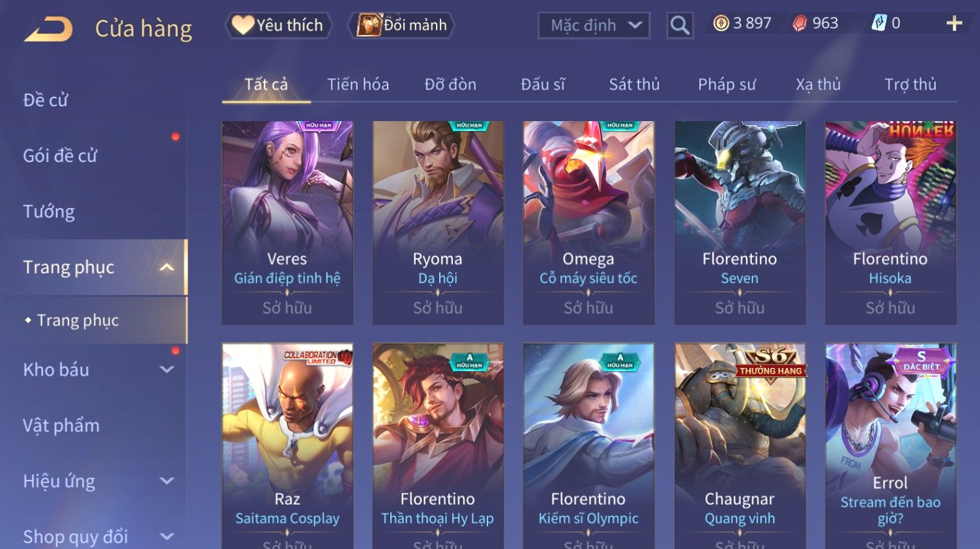The width and height of the screenshot is (980, 549).
Task: Collapse the Trang phục sidebar section
Action: pos(167,267)
